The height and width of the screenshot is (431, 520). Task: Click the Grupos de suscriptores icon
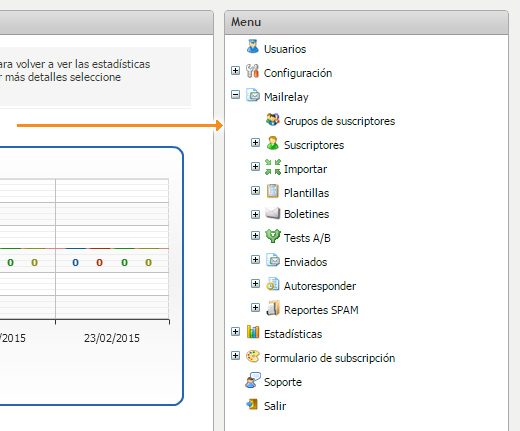click(273, 119)
